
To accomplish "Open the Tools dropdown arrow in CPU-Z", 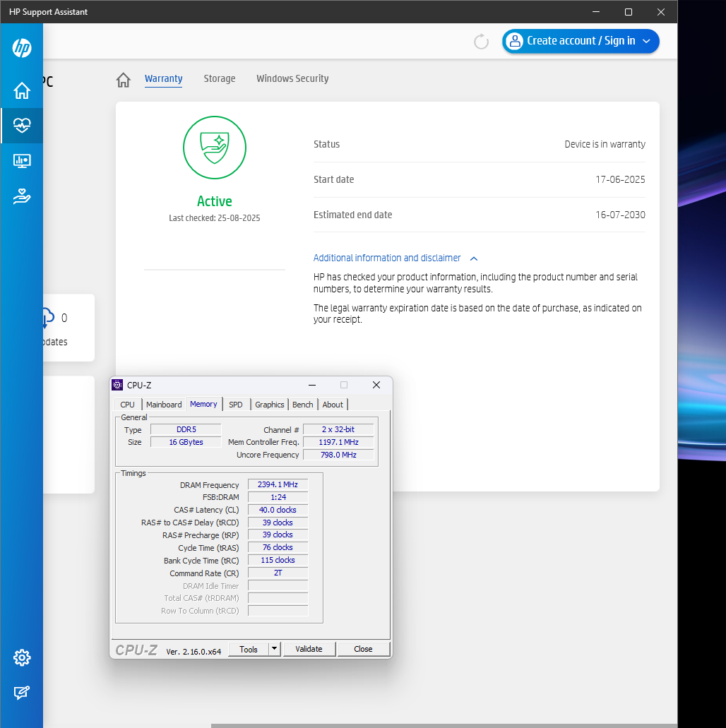I will click(x=275, y=649).
